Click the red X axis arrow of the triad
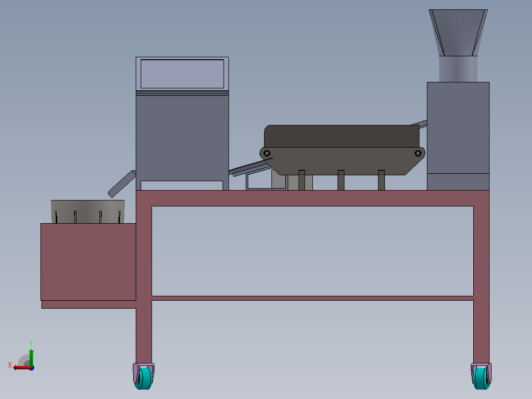 pyautogui.click(x=22, y=368)
